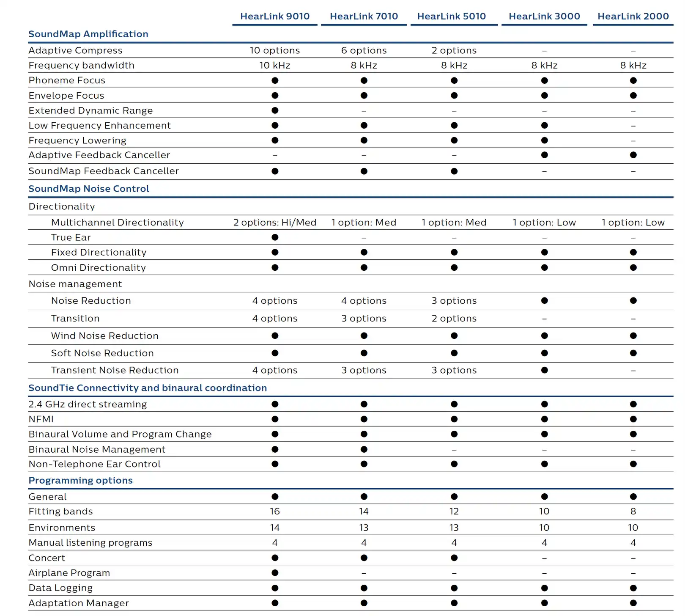685x616 pixels.
Task: Click the Data Logging row label
Action: coord(60,588)
